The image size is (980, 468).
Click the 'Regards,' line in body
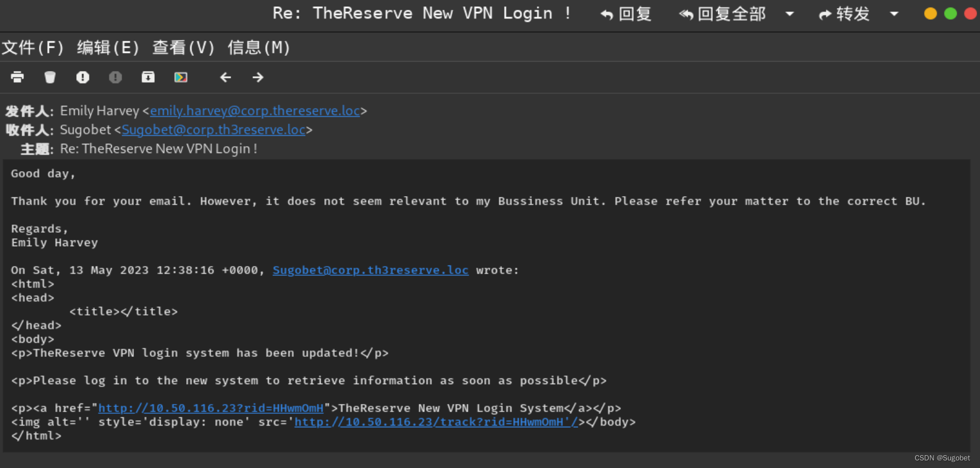tap(40, 229)
